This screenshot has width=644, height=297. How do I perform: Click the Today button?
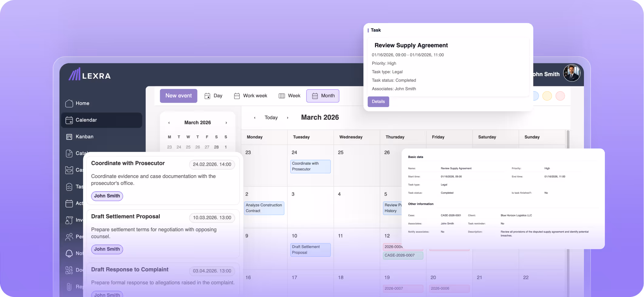coord(271,118)
